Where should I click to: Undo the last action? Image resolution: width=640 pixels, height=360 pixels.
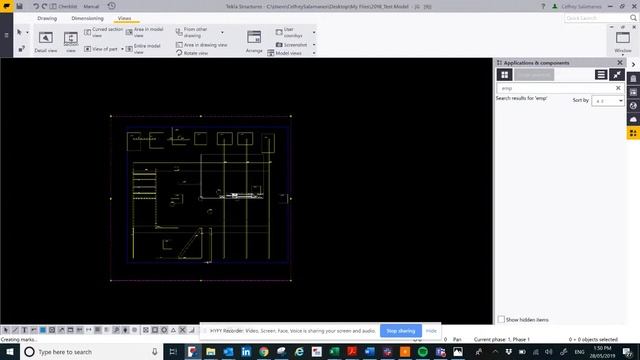(36, 6)
